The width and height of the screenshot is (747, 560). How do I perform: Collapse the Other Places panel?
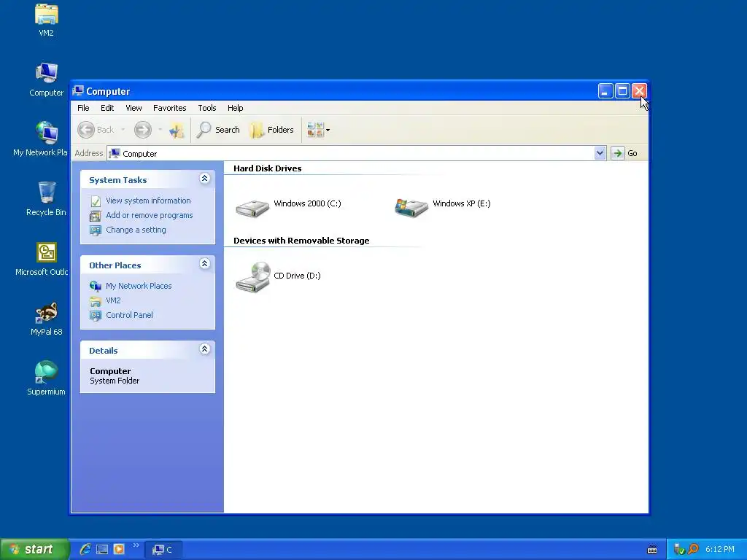pos(204,263)
